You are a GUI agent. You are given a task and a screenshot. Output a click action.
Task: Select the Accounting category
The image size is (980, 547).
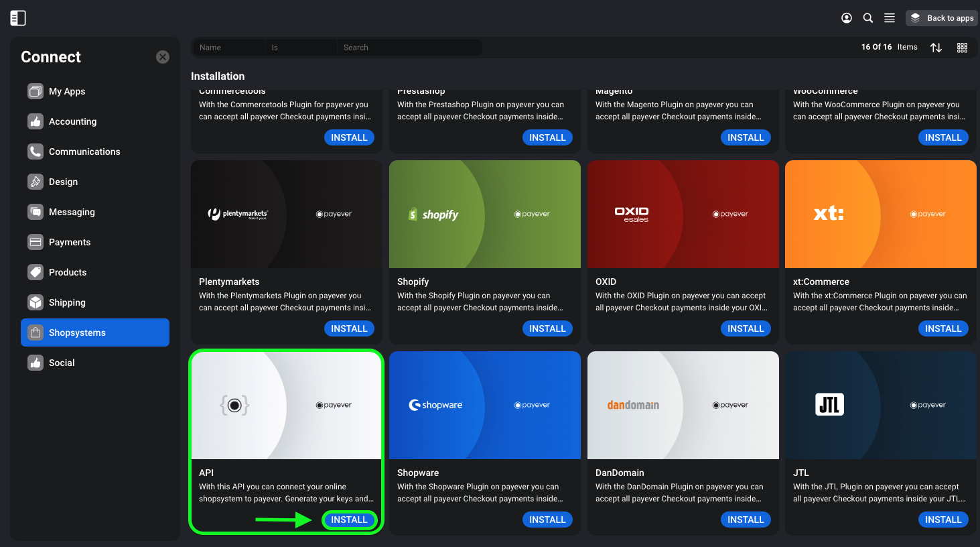click(95, 121)
